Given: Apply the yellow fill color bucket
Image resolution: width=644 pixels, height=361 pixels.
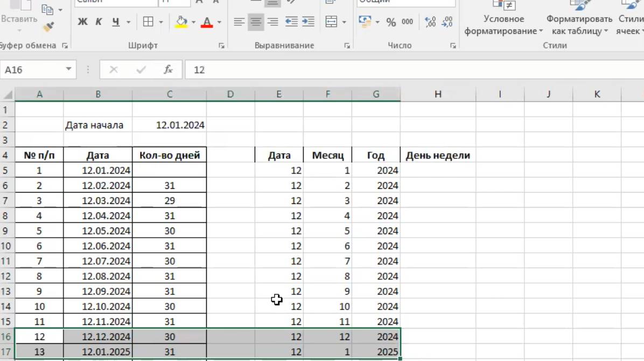Looking at the screenshot, I should point(181,22).
